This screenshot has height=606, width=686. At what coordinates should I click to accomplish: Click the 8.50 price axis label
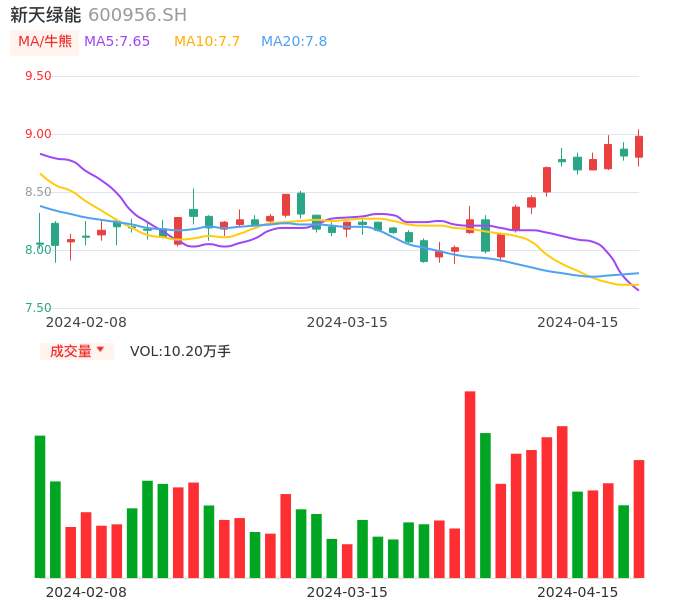pos(38,192)
